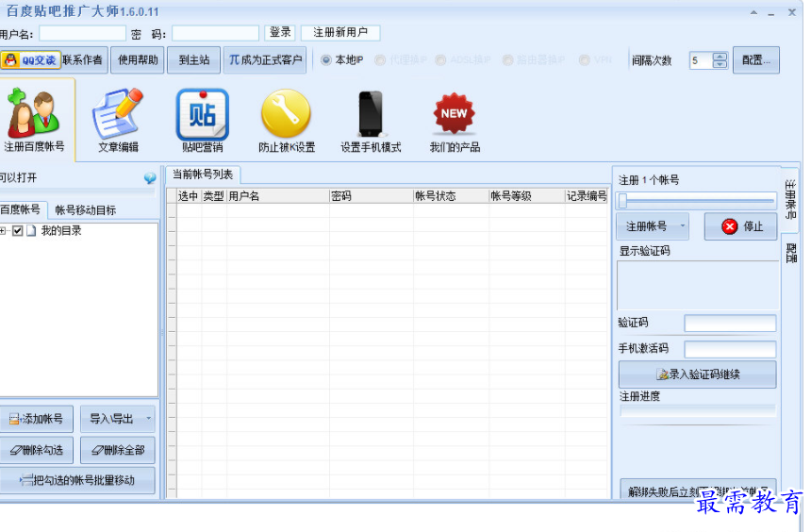This screenshot has height=532, width=811.
Task: Switch to the 帐号移动目标 tab
Action: click(85, 210)
